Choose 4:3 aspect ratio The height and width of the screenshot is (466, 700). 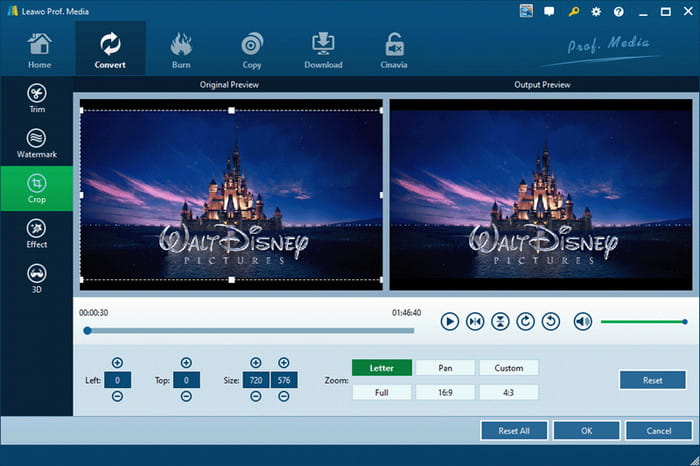(508, 392)
